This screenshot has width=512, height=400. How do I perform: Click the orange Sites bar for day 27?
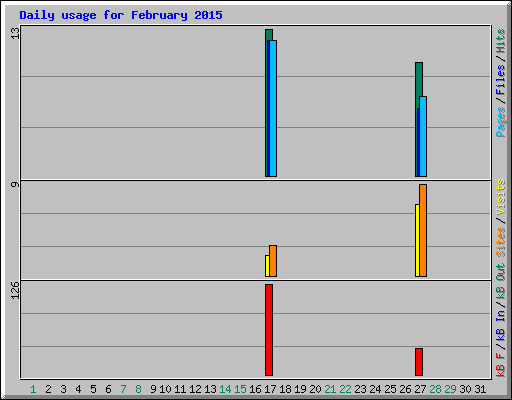tap(423, 230)
